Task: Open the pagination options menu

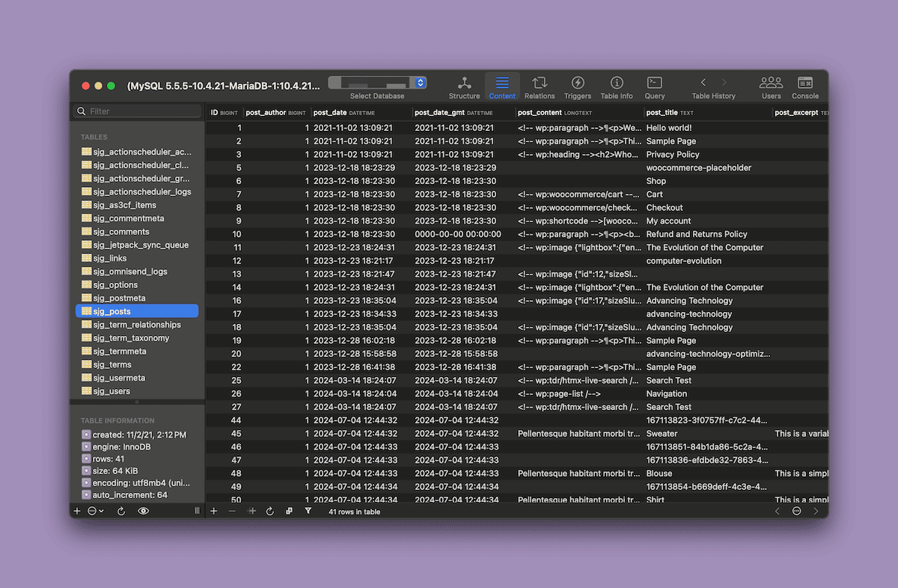Action: click(x=796, y=511)
